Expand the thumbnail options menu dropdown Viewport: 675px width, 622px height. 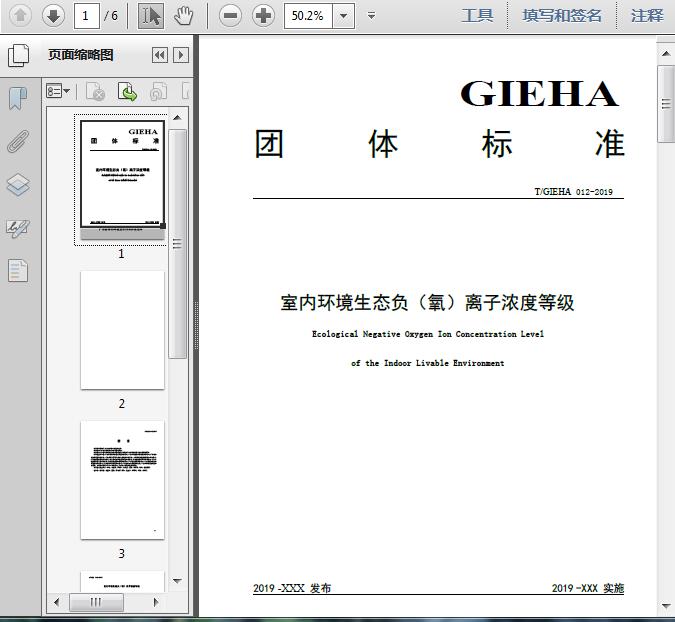(58, 92)
